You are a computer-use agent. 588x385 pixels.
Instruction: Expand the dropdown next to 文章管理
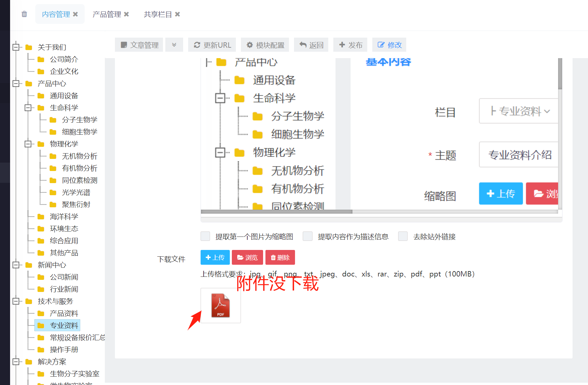click(x=174, y=45)
